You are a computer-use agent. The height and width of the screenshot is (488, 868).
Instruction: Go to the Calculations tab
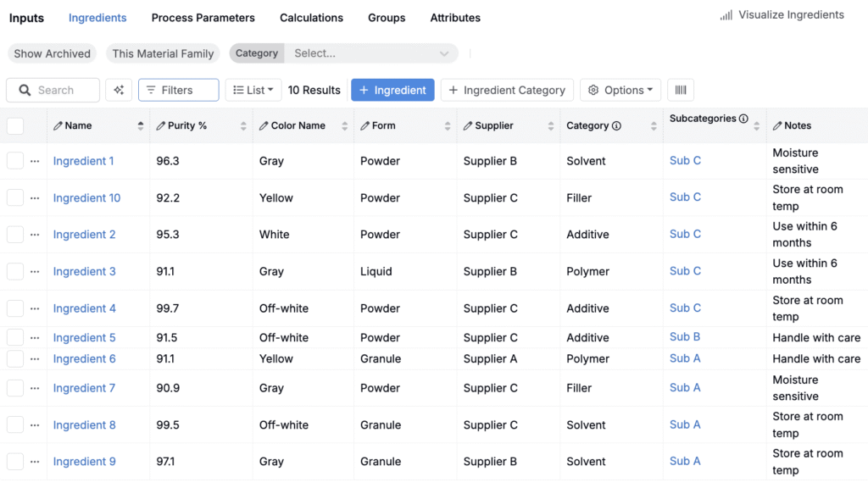pos(311,18)
